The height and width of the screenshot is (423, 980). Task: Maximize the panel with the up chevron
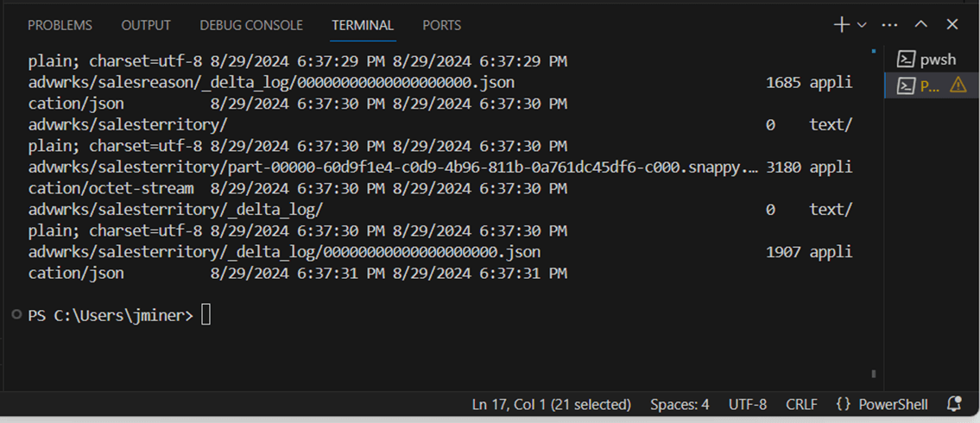[921, 25]
